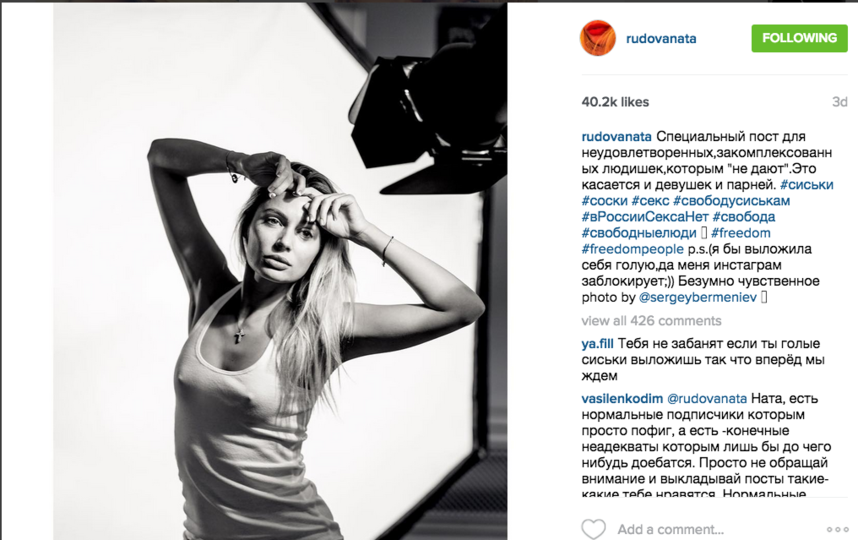The height and width of the screenshot is (540, 858).
Task: Open rudovanata username link in header
Action: point(661,39)
